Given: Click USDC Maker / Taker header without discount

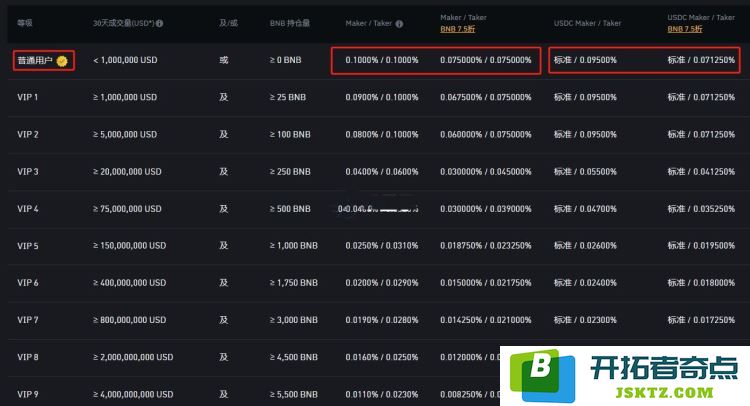Looking at the screenshot, I should tap(587, 23).
